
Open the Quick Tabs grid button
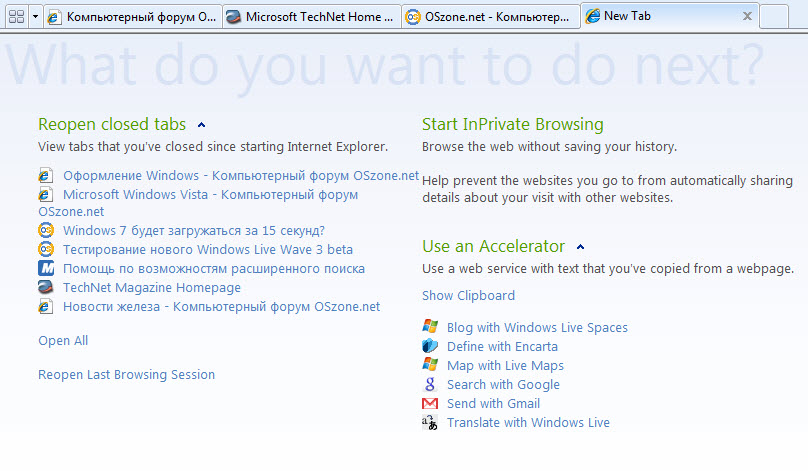16,17
